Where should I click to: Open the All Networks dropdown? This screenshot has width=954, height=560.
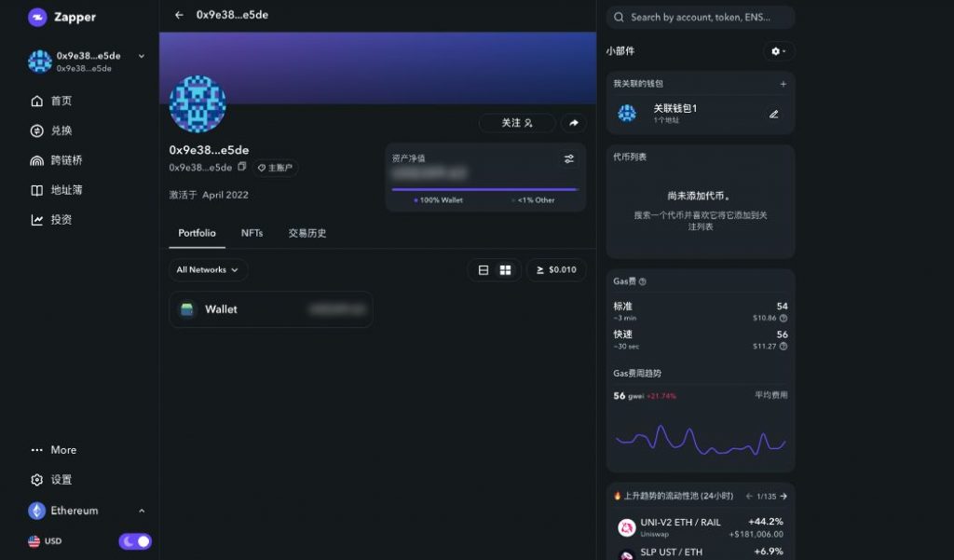click(x=207, y=269)
